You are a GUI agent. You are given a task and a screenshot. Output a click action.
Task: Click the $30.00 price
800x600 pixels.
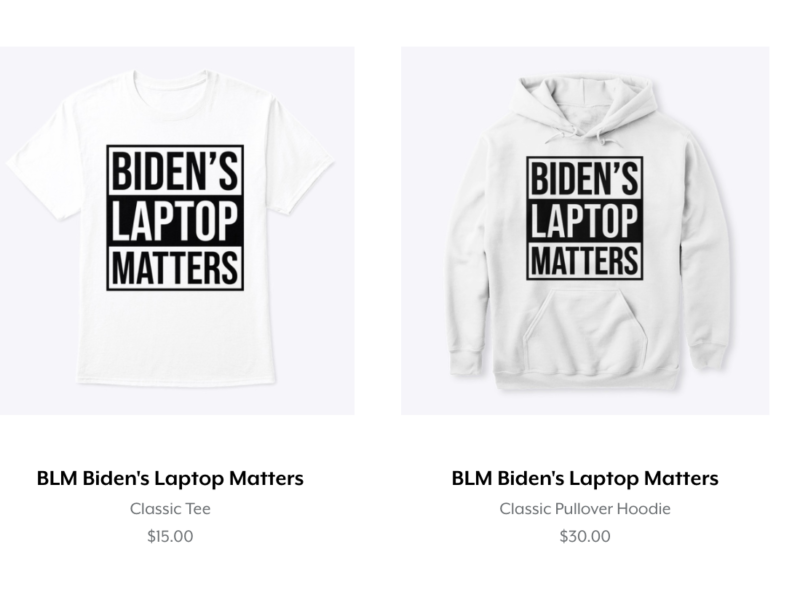(585, 536)
